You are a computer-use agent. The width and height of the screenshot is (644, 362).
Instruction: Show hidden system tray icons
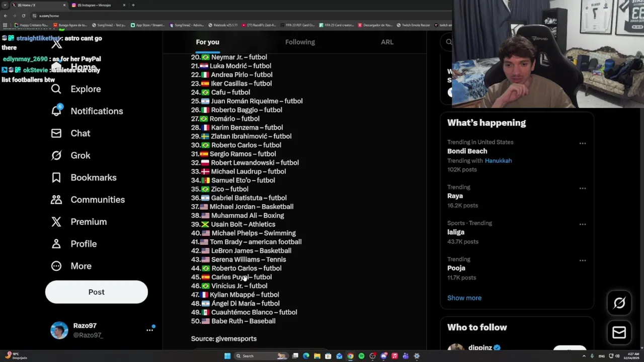(584, 356)
